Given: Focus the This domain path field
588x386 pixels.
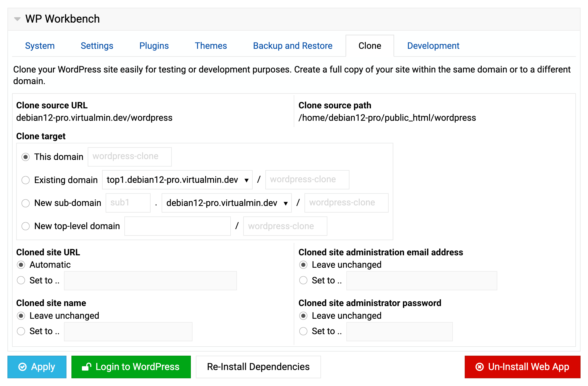Looking at the screenshot, I should (x=130, y=157).
